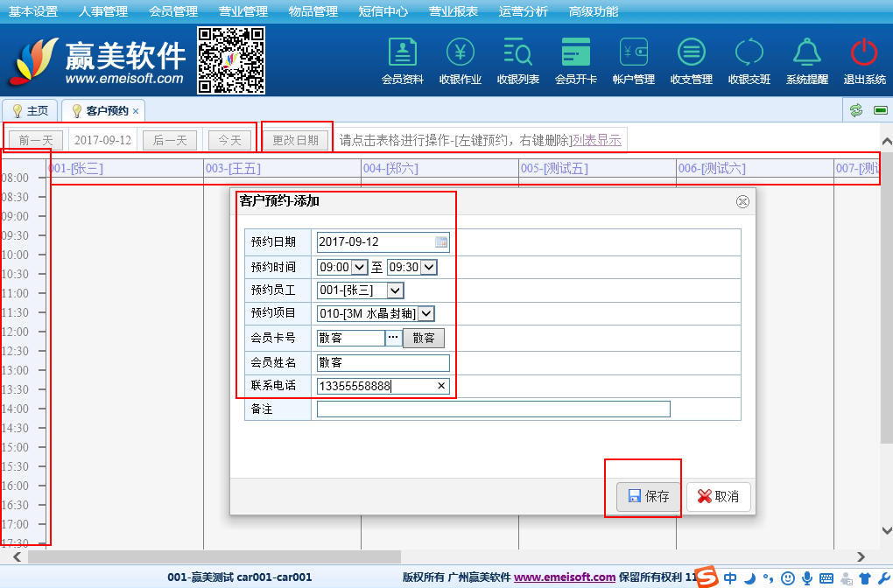Click the 备注 remarks input field
This screenshot has width=893, height=588.
(493, 409)
